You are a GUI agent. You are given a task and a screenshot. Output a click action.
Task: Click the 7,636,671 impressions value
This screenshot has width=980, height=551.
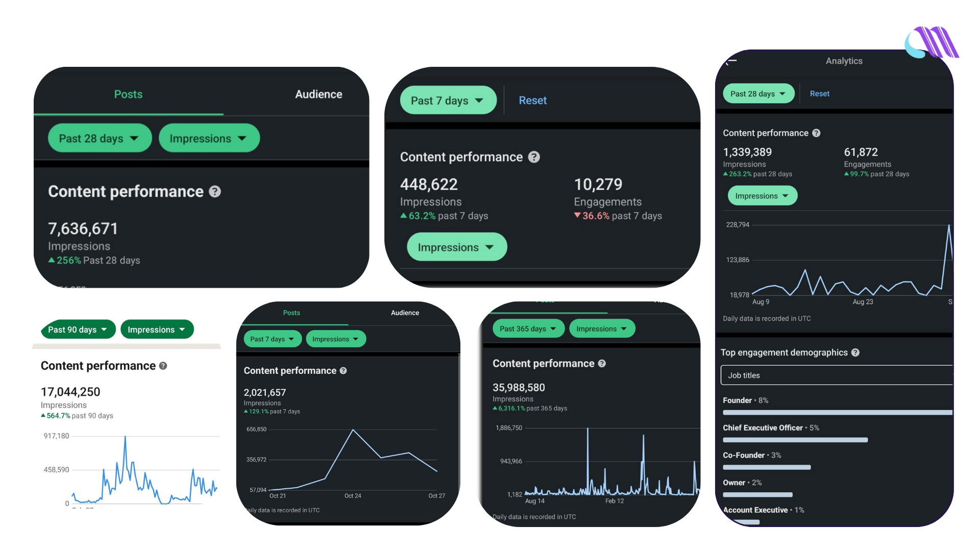point(83,229)
